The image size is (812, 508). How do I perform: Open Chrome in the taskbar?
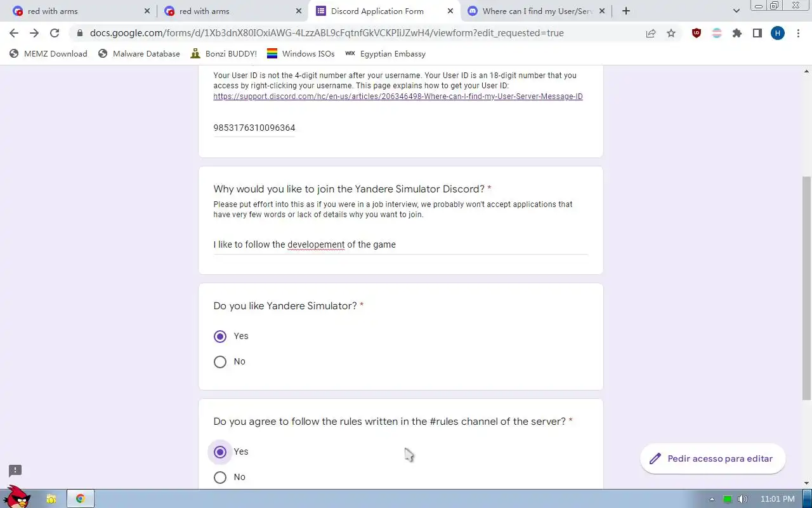click(x=81, y=498)
